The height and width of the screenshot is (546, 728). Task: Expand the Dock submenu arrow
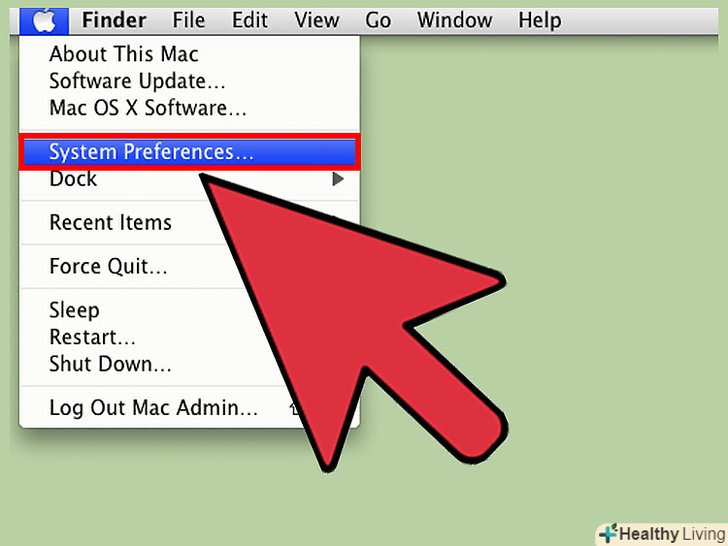pos(338,179)
